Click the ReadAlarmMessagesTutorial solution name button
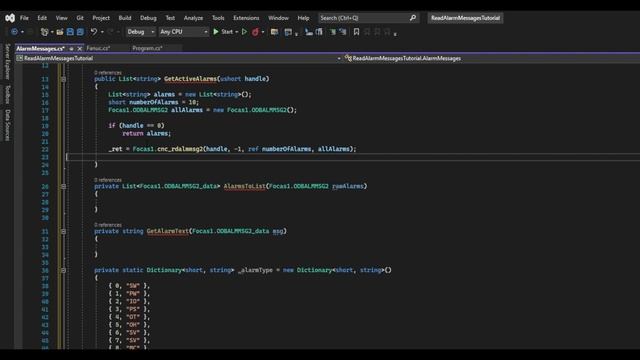The height and width of the screenshot is (360, 640). coord(465,18)
